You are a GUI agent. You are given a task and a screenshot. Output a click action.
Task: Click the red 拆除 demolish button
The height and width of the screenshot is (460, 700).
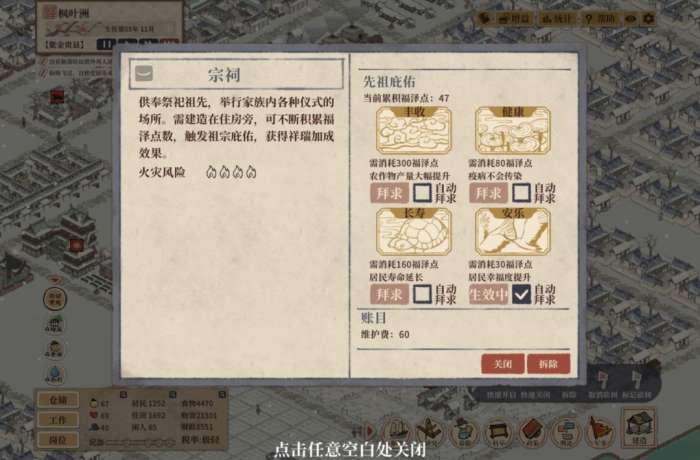[x=549, y=364]
